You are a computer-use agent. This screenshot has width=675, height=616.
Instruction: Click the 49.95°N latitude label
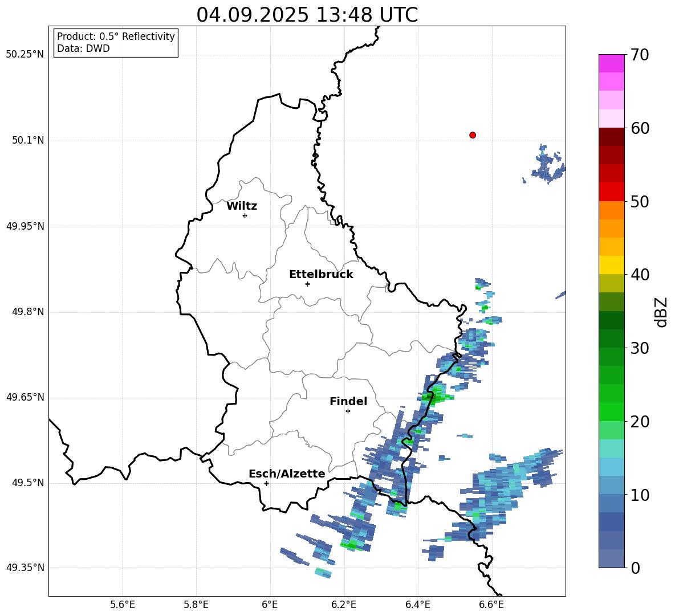coord(25,226)
